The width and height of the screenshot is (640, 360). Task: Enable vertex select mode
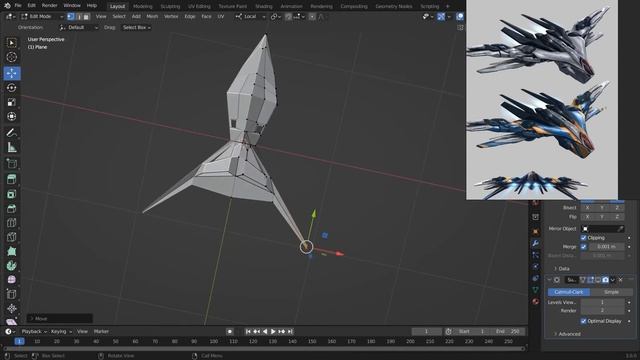click(x=71, y=17)
